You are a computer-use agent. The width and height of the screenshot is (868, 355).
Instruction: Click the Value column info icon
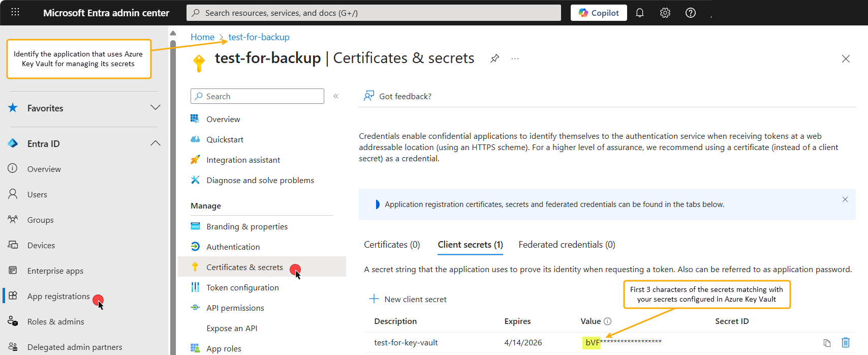click(x=608, y=321)
